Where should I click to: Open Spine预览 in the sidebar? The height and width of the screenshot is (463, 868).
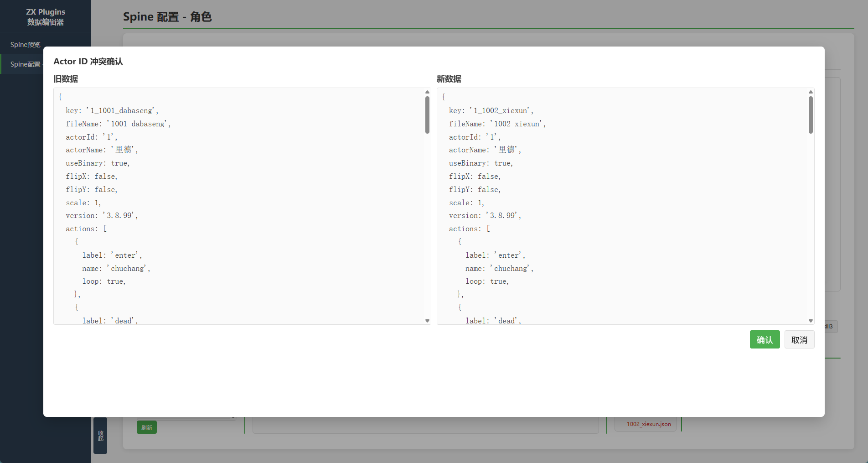tap(26, 44)
